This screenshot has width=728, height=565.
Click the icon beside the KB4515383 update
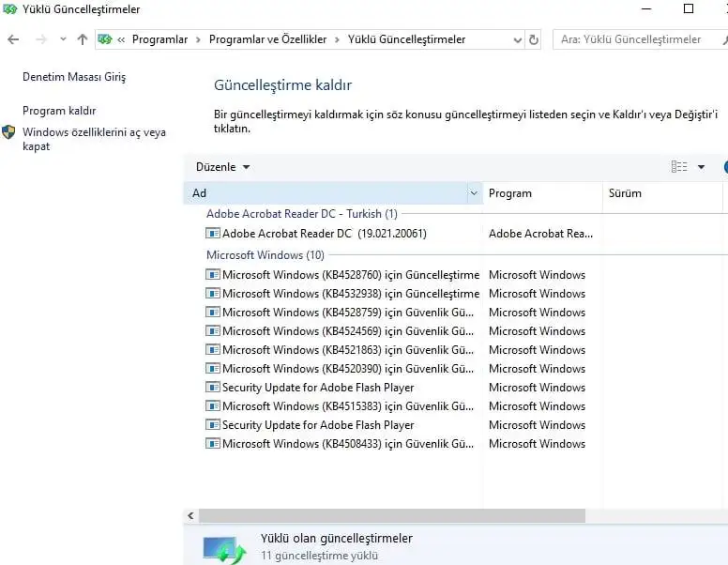[x=213, y=405]
